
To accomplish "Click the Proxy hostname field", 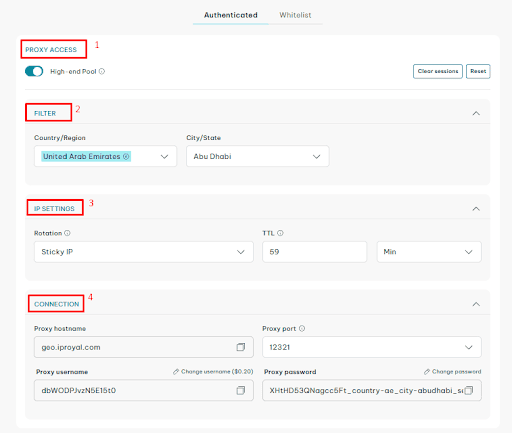I will coord(144,347).
